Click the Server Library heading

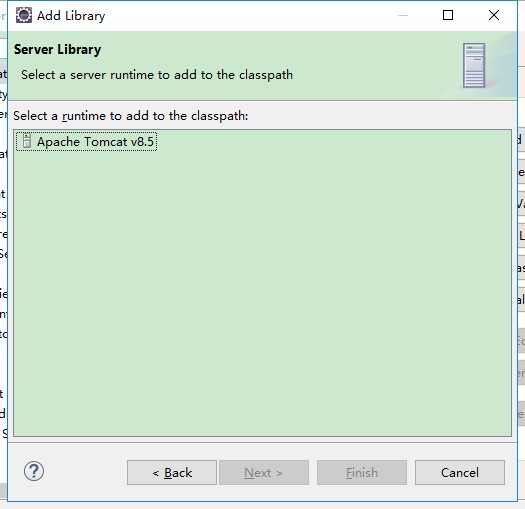pos(57,50)
